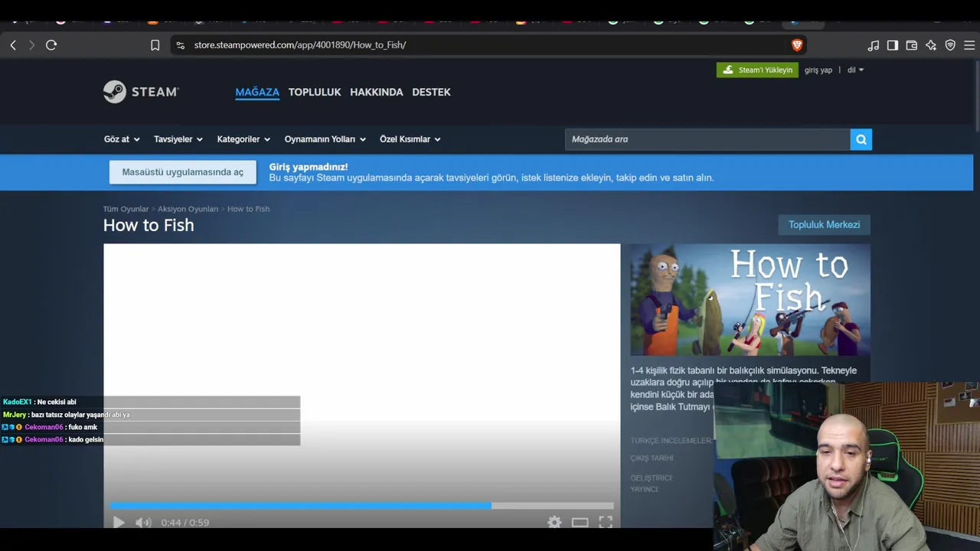Switch the video to theater mode

coord(580,522)
